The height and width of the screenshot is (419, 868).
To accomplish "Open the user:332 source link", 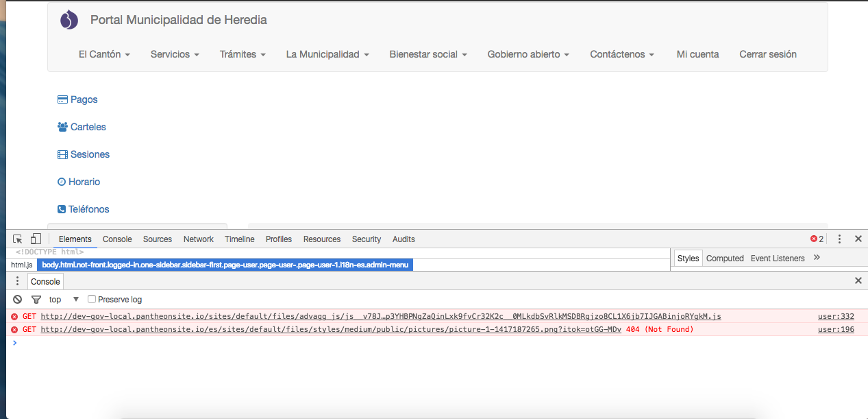I will coord(836,317).
